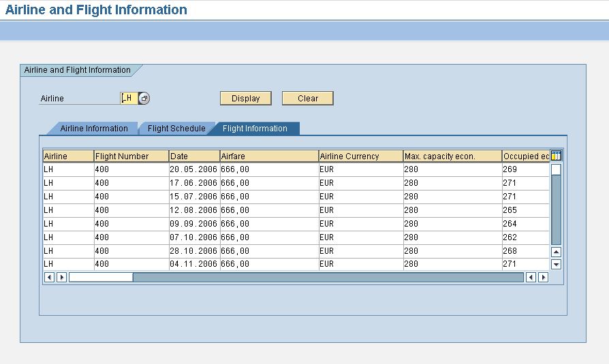
Task: Select date cell 20.05.2006
Action: (195, 169)
